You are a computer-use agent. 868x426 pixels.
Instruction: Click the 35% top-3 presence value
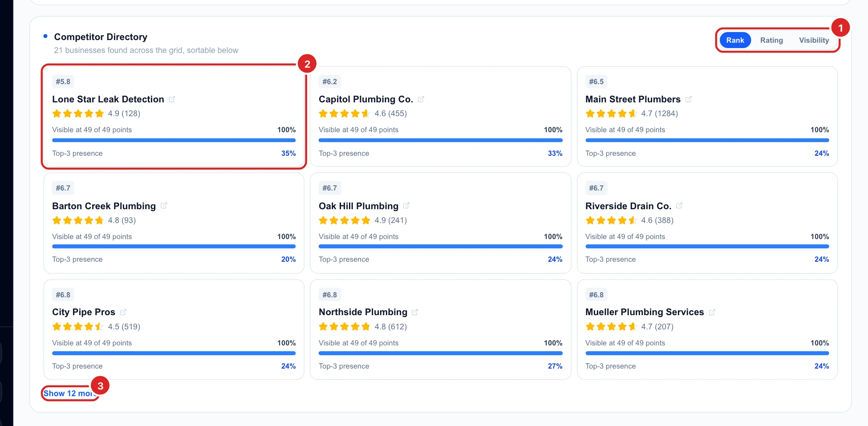pyautogui.click(x=288, y=153)
